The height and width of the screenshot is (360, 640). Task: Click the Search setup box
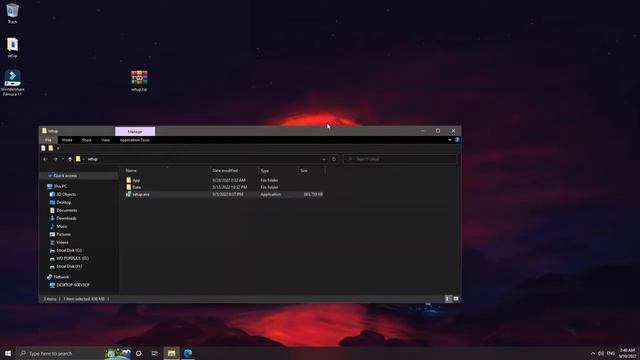pos(400,159)
